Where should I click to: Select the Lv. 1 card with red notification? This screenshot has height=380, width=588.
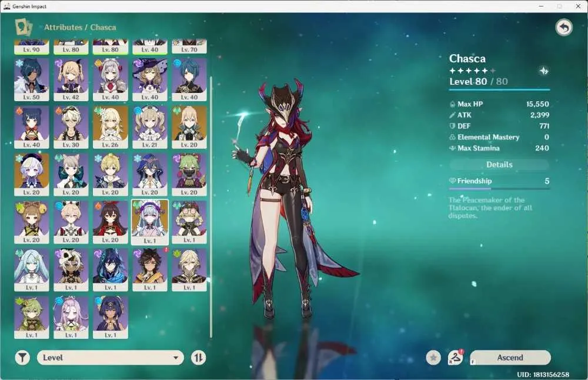click(149, 270)
